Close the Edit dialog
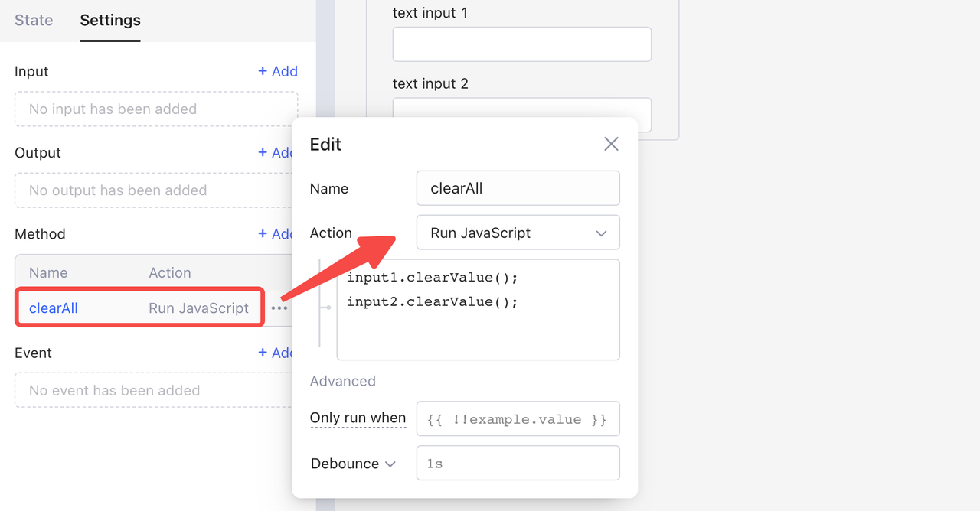The width and height of the screenshot is (980, 511). (x=611, y=144)
